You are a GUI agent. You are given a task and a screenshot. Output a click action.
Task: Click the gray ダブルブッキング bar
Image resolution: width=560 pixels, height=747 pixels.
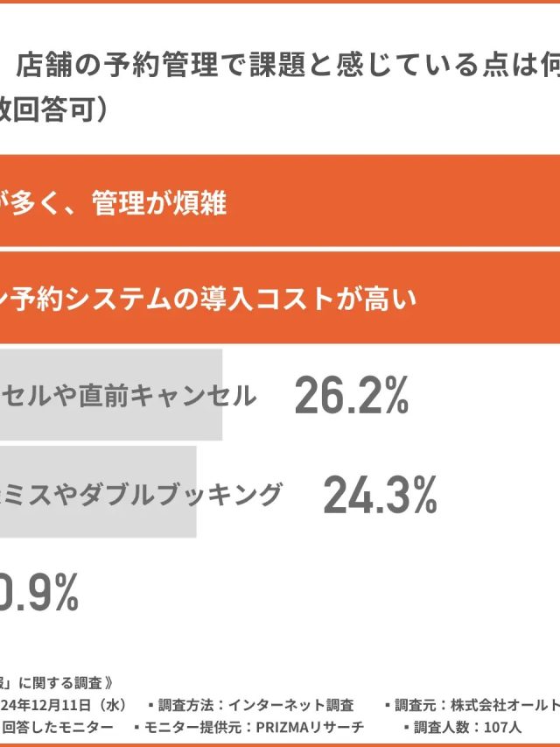pos(97,493)
